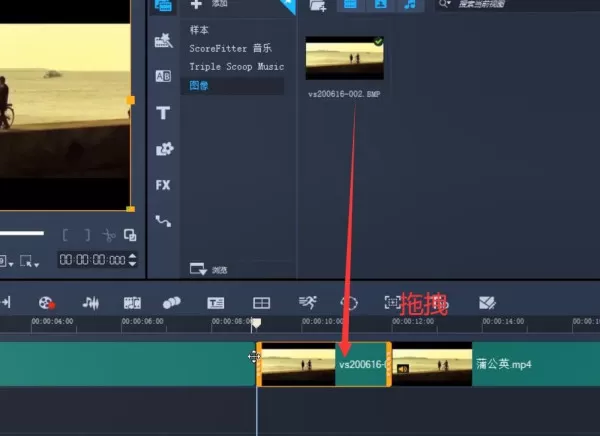This screenshot has width=600, height=436.
Task: Open the three-spheres Mask Creator icon
Action: coord(172,302)
